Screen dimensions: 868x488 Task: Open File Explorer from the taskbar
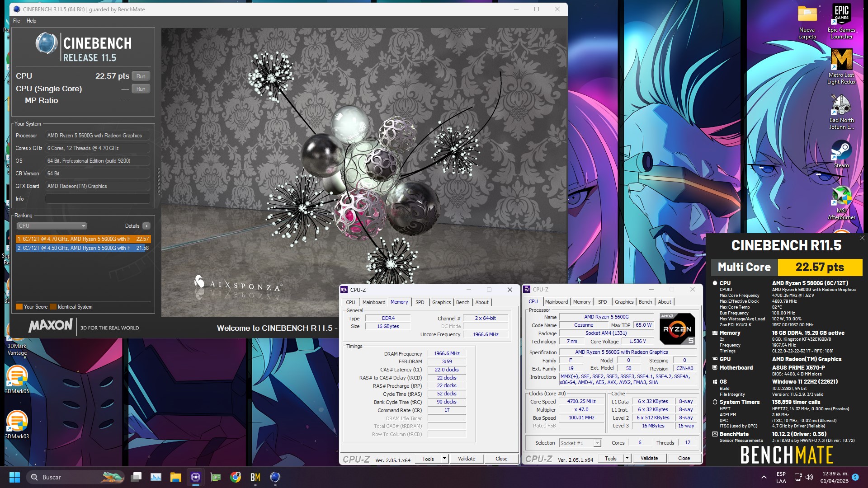point(176,477)
